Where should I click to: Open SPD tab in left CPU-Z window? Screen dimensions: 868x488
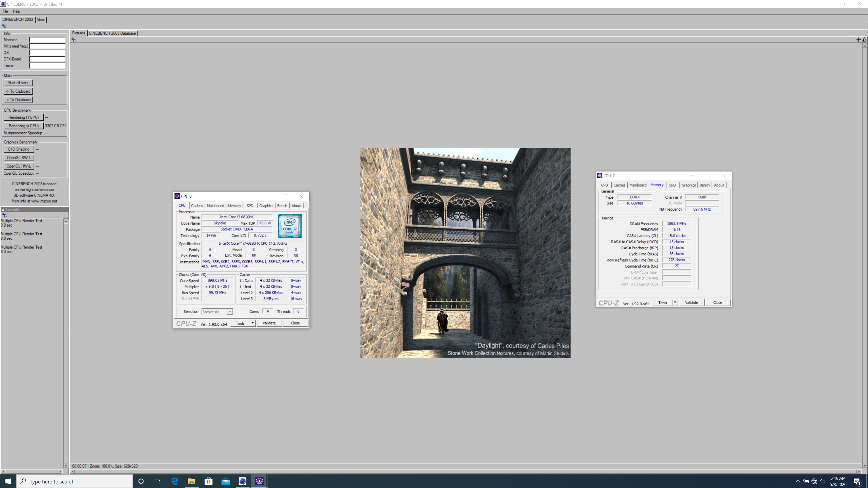(x=250, y=206)
